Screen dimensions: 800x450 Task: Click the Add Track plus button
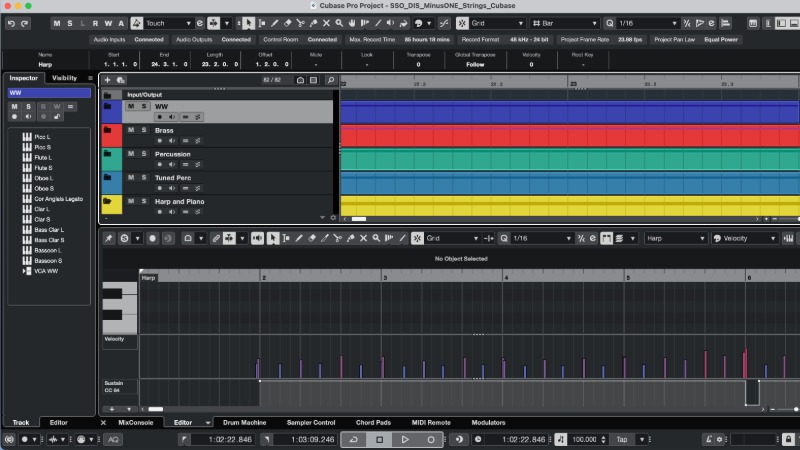click(107, 79)
